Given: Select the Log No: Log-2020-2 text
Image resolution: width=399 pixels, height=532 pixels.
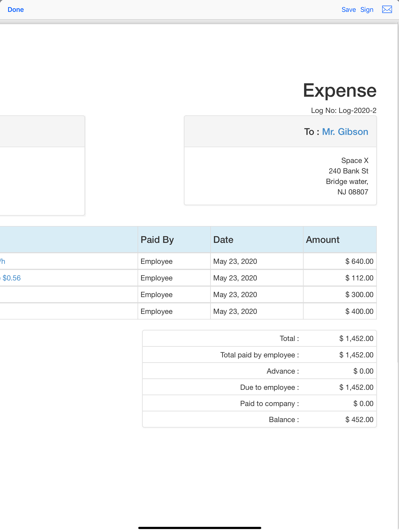Looking at the screenshot, I should click(x=343, y=111).
